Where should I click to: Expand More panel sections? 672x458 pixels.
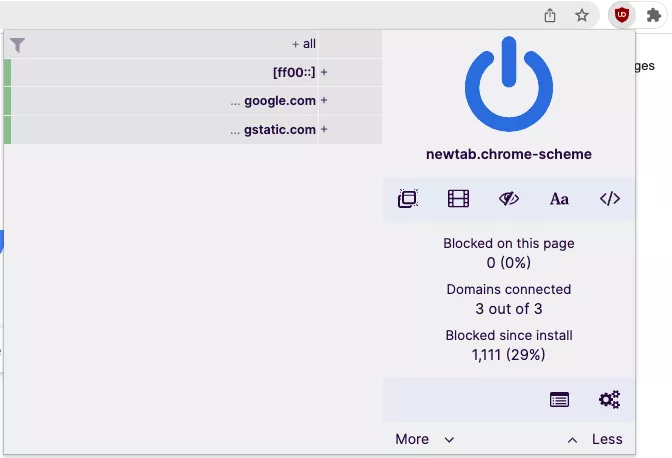coord(425,439)
